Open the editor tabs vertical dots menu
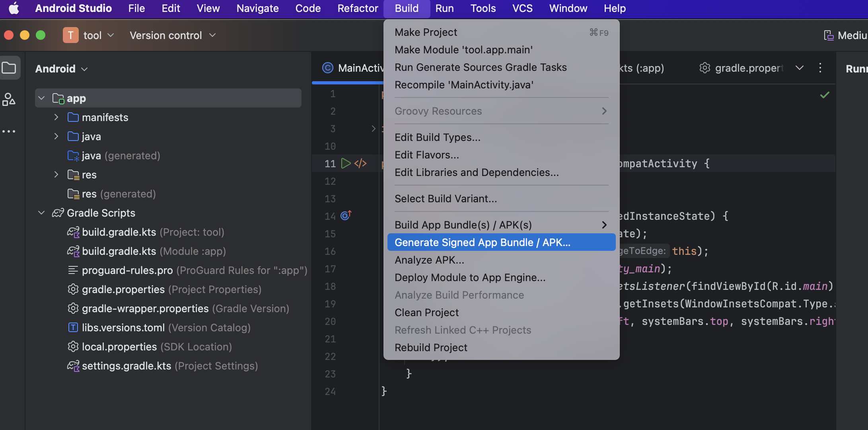868x430 pixels. point(820,68)
